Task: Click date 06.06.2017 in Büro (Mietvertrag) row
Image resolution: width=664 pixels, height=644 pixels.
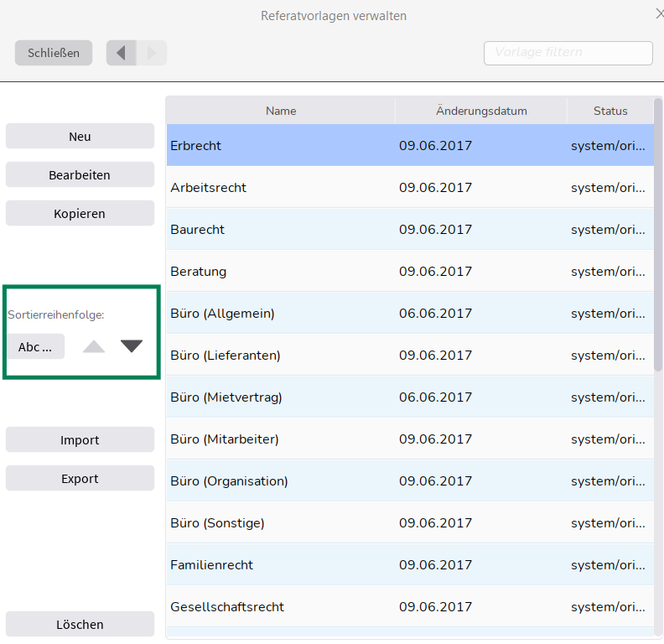Action: pos(435,397)
